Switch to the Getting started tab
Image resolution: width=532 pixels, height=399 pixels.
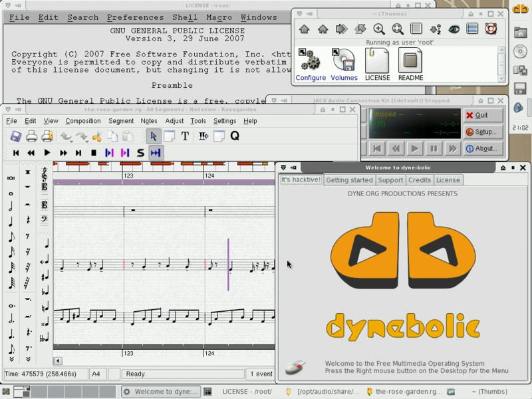pos(349,180)
